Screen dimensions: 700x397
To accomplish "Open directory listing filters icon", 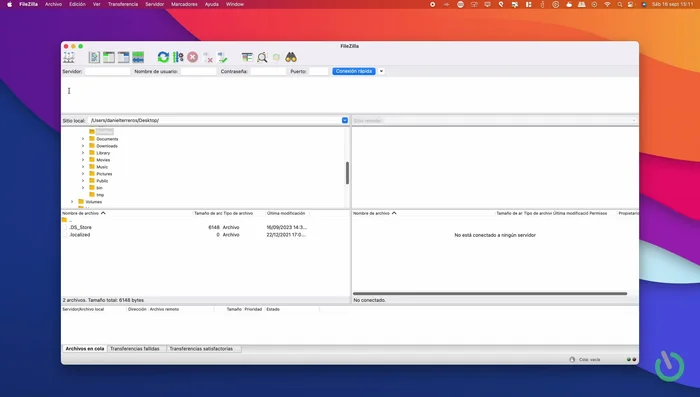I will pyautogui.click(x=247, y=57).
